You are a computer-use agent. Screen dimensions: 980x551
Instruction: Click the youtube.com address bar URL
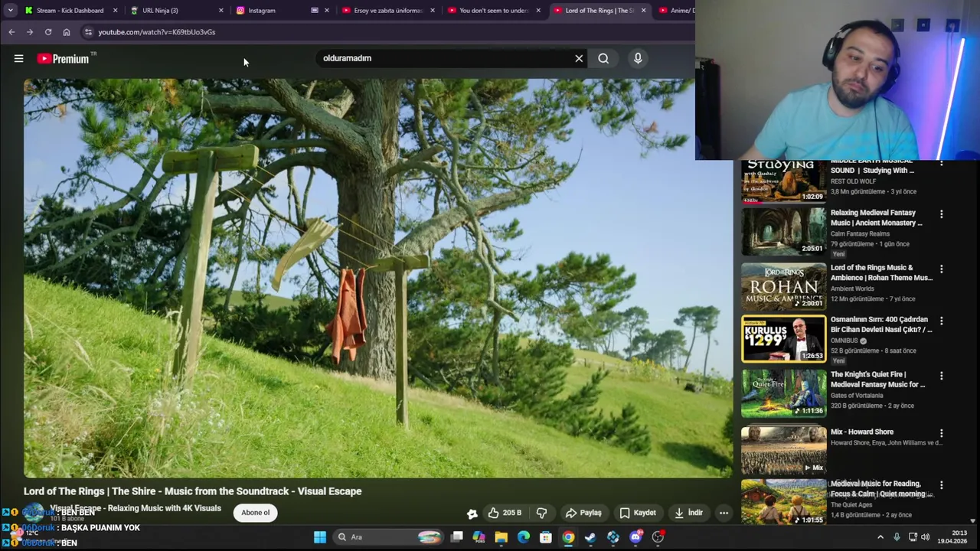coord(156,32)
